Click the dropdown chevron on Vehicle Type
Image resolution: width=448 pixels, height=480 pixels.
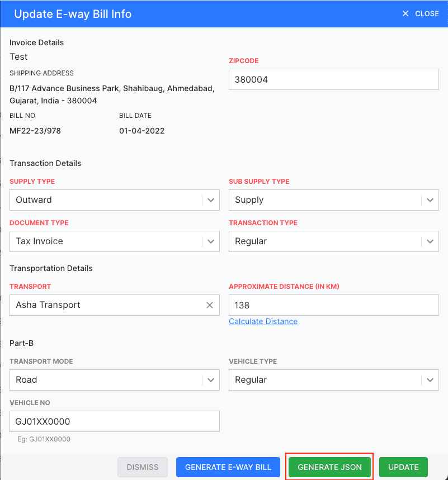click(x=430, y=380)
